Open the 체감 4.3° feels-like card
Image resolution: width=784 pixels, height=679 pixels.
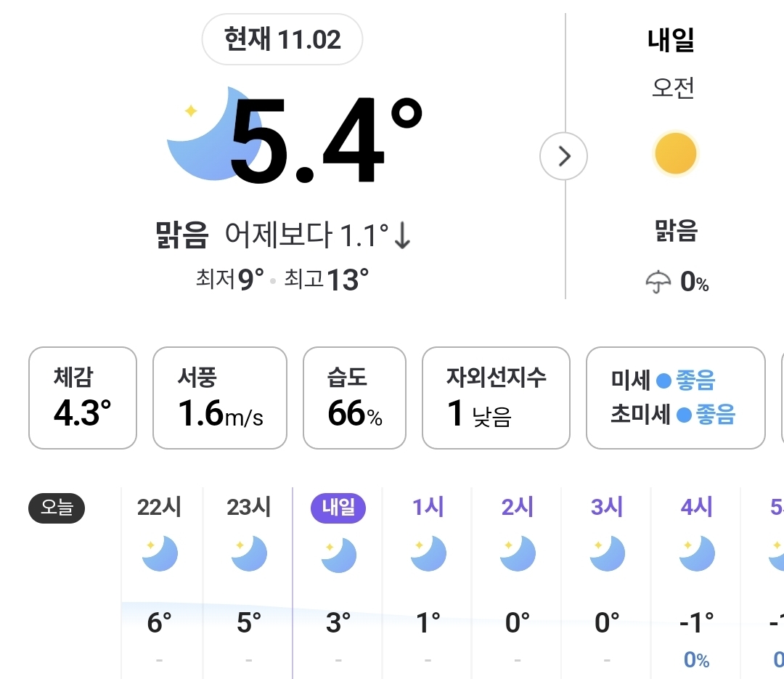[83, 398]
